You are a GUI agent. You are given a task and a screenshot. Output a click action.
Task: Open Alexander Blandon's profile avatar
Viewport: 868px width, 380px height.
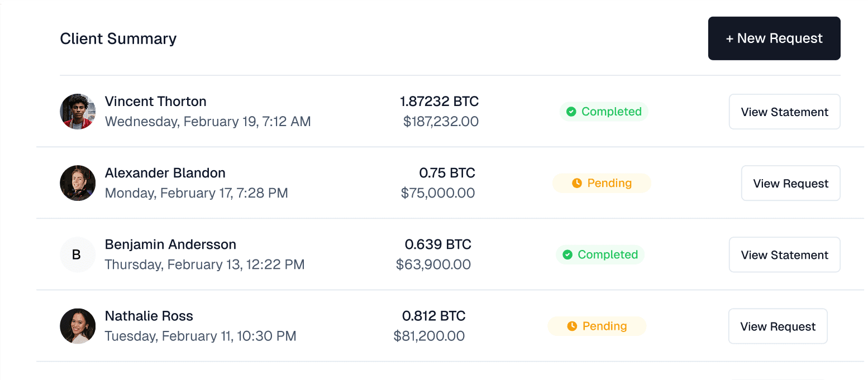(78, 182)
